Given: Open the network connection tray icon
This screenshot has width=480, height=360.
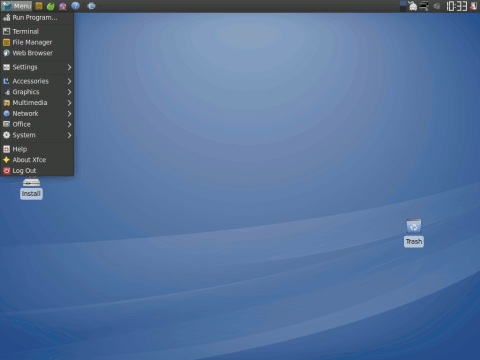Looking at the screenshot, I should point(424,6).
